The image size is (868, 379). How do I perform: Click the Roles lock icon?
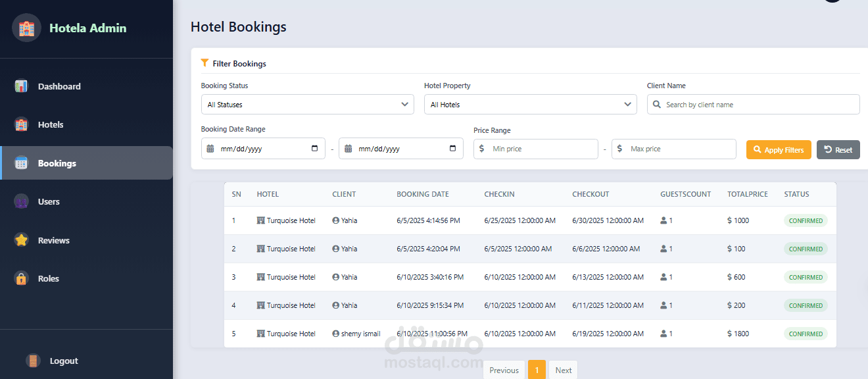pyautogui.click(x=22, y=278)
